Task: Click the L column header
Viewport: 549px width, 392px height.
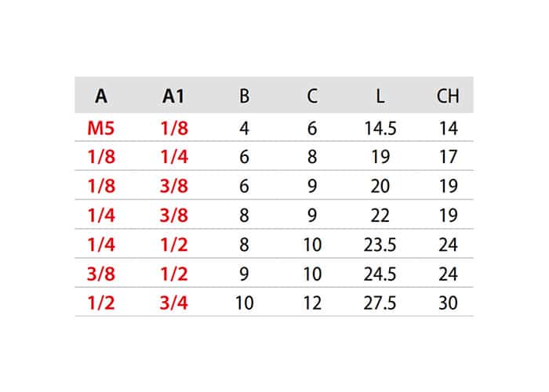Action: pos(380,96)
